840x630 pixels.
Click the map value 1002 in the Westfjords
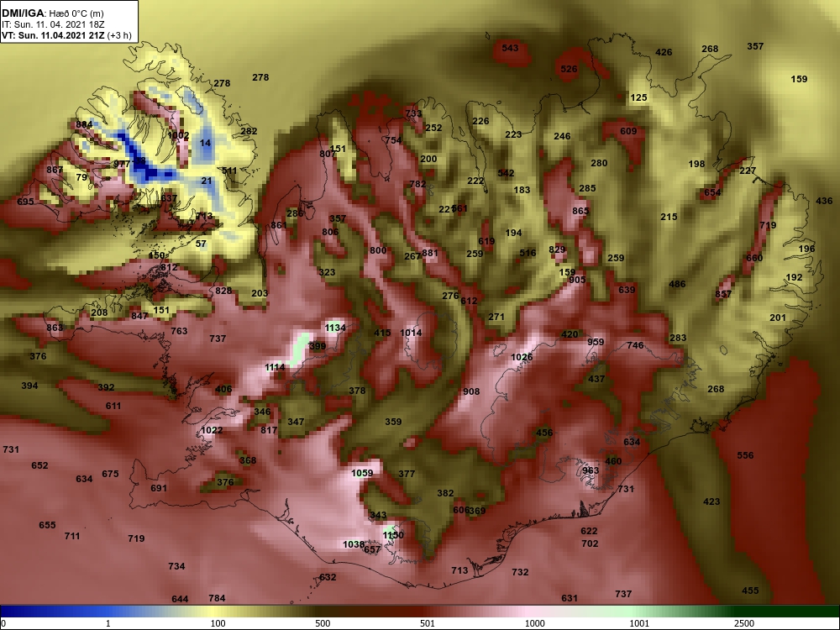[x=178, y=135]
